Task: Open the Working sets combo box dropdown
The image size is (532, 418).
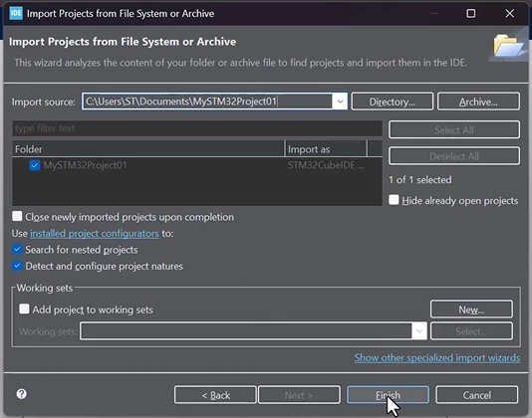Action: [419, 330]
